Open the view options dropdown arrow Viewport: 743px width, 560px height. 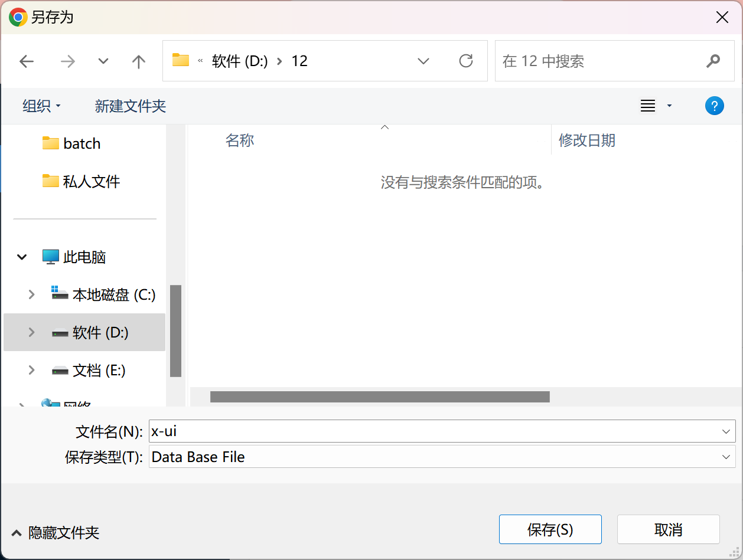(x=669, y=106)
